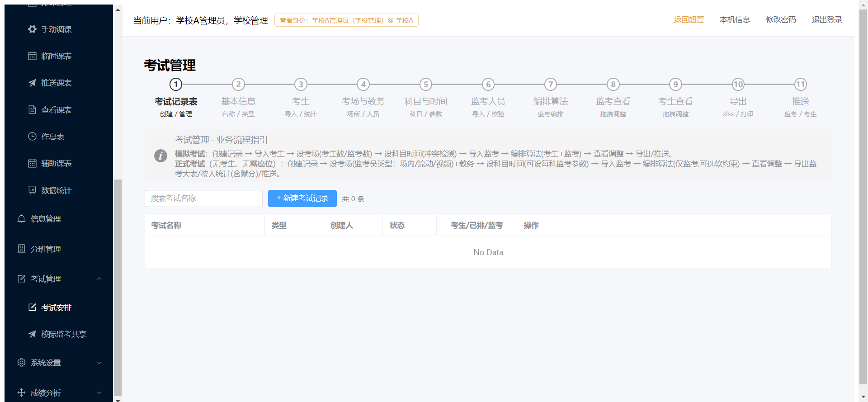Click the paper plane icon beside 校际监考共享
The height and width of the screenshot is (402, 868).
click(32, 334)
